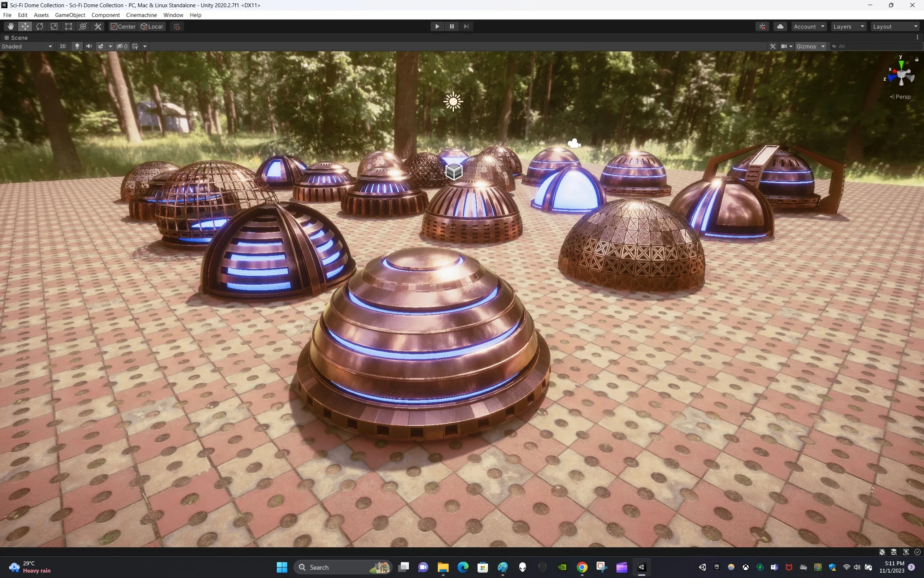This screenshot has width=924, height=578.
Task: Open the Shaded draw mode dropdown
Action: point(27,46)
